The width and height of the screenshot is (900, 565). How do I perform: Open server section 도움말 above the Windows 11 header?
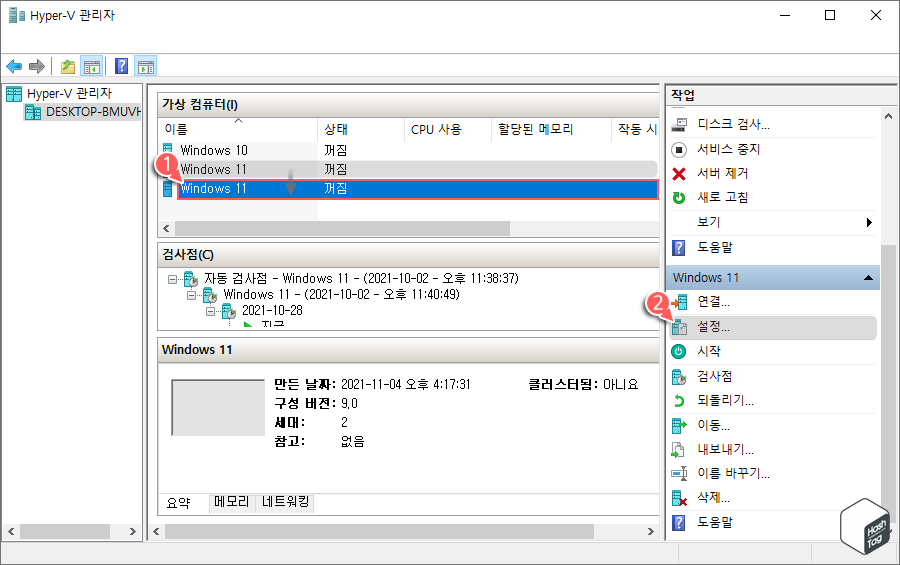coord(715,247)
